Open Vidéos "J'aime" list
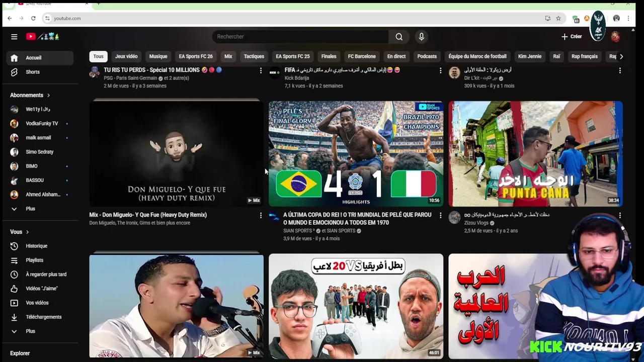644x362 pixels. click(x=40, y=289)
